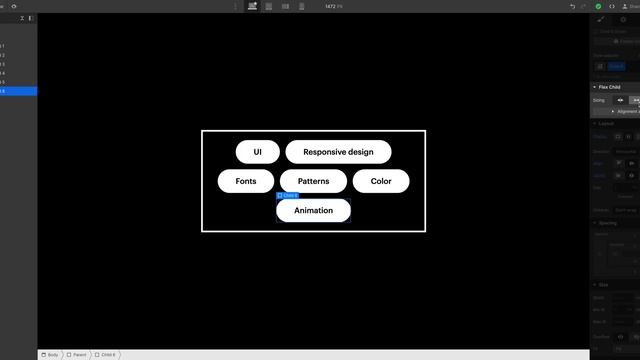Screen dimensions: 640x360
Task: Switch to the tablet breakpoint icon
Action: click(x=269, y=7)
